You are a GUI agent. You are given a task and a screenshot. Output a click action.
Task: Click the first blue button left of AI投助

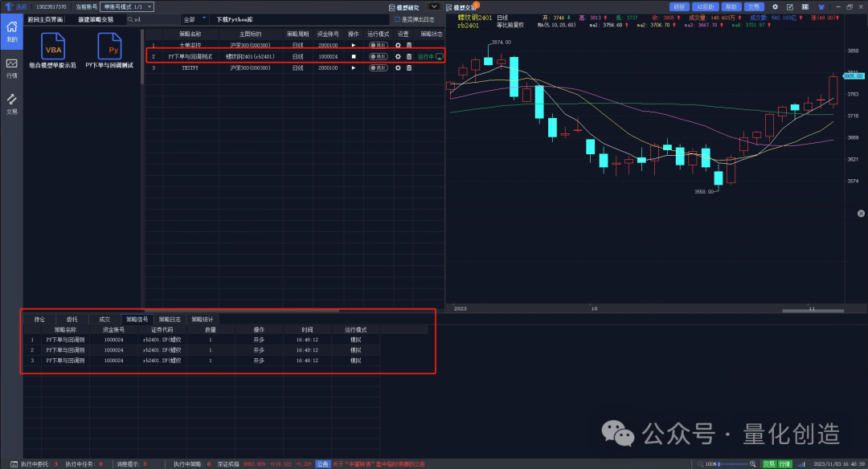679,6
